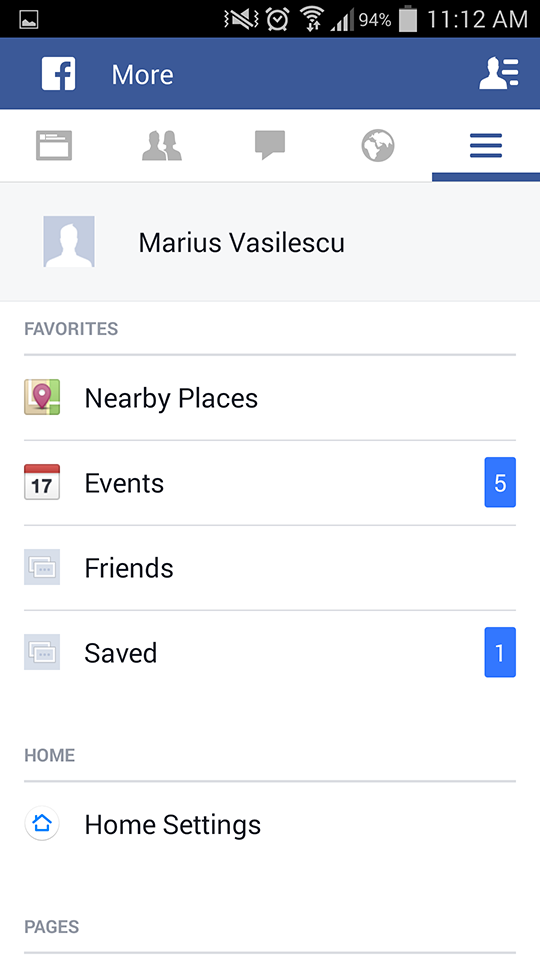Tap the Events calendar icon

[42, 482]
